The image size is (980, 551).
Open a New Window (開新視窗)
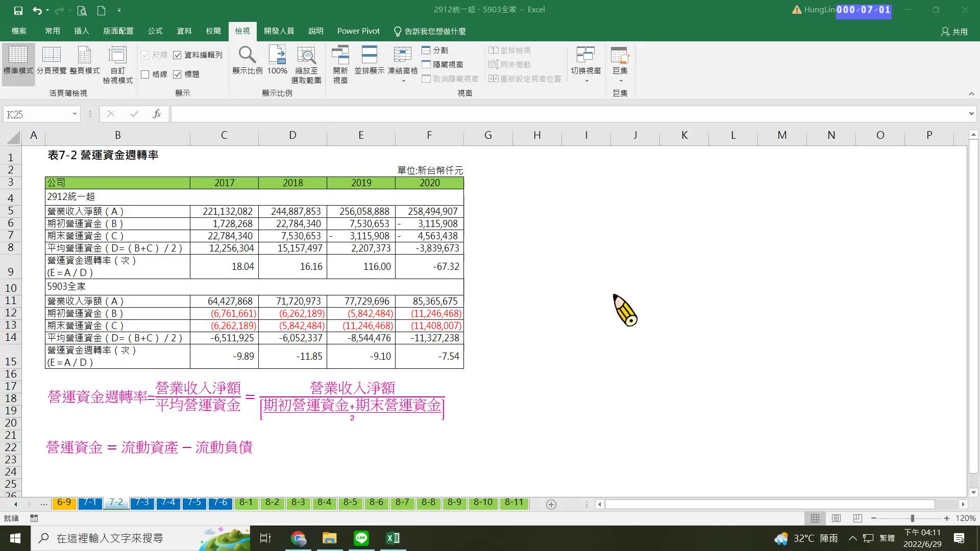pyautogui.click(x=340, y=64)
